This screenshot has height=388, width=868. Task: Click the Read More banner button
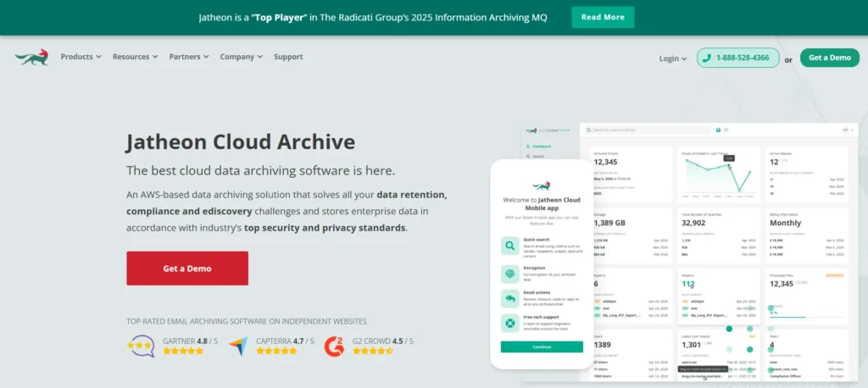click(x=603, y=17)
